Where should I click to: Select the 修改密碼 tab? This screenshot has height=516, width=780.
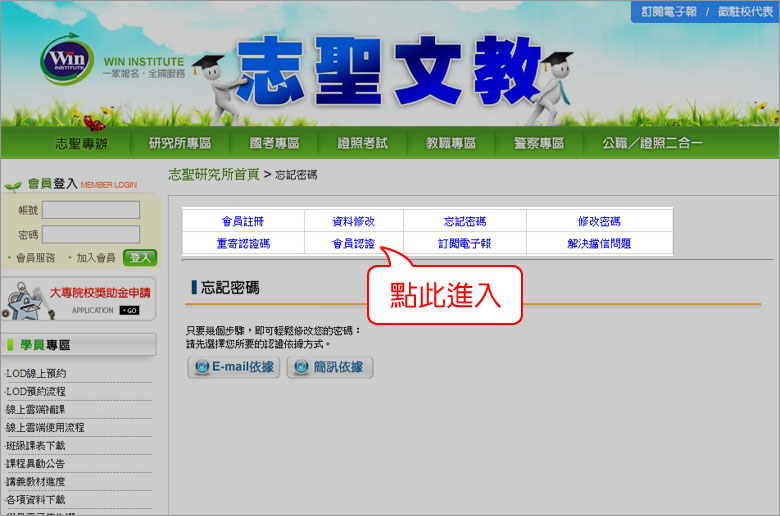click(x=599, y=221)
